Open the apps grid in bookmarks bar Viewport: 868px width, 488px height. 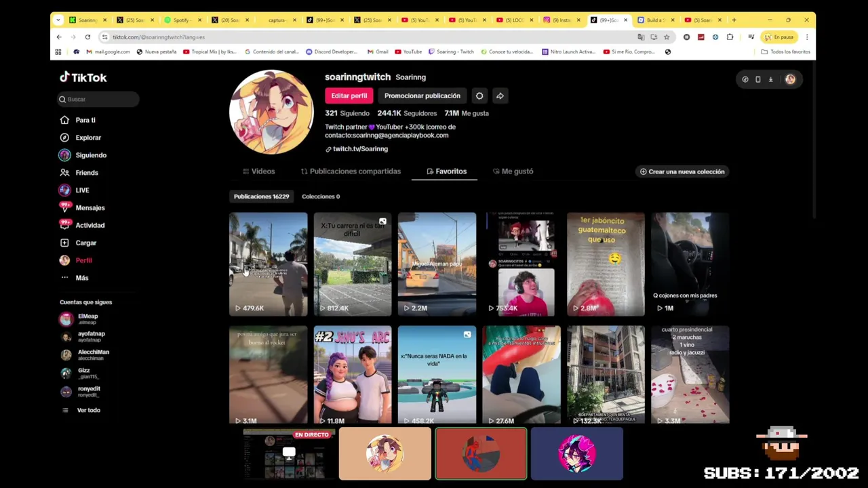[58, 52]
